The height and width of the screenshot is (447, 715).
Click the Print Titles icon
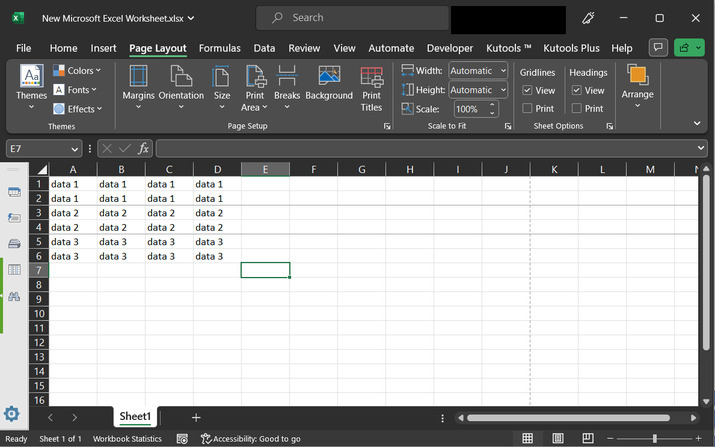click(x=371, y=88)
